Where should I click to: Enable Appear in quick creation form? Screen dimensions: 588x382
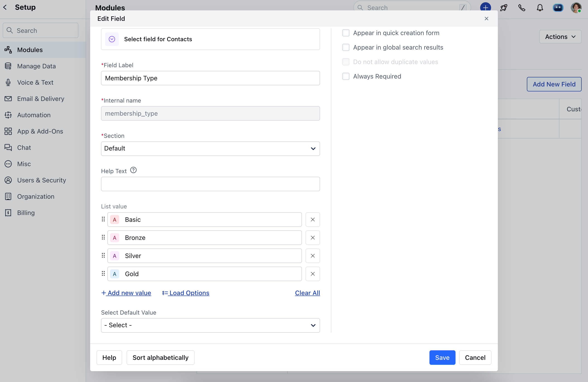(x=346, y=33)
